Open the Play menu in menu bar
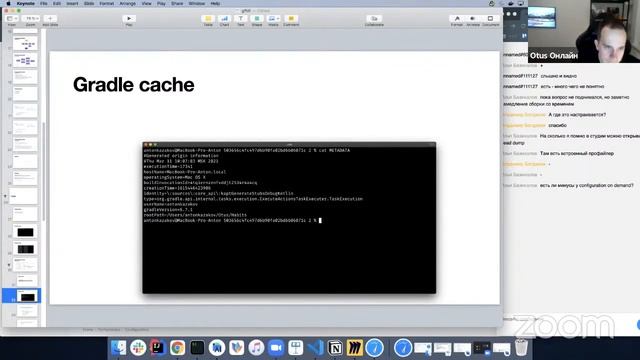Viewport: 640px width, 360px height. 161,3
